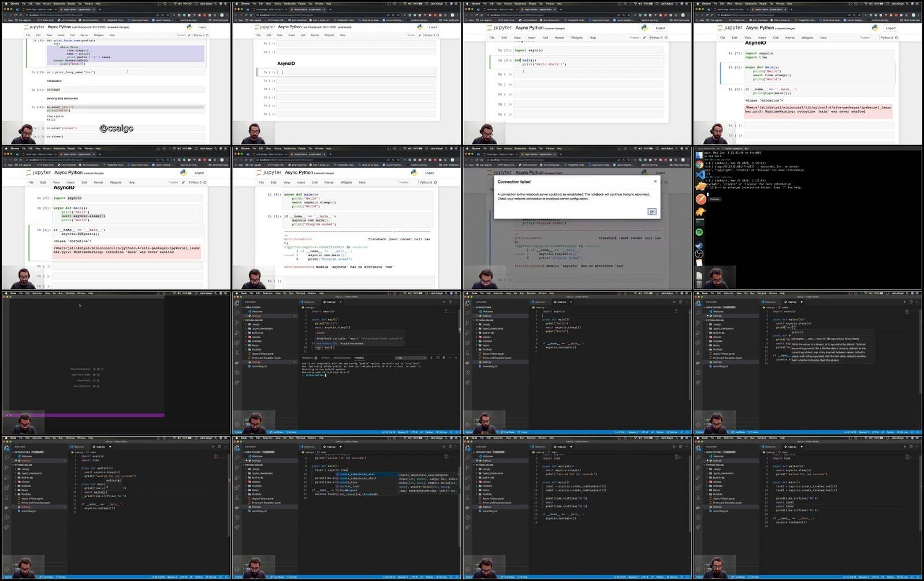Open Help menu in the AttributeError traceback Jupyter frame
Screen dimensions: 924x581
362,183
